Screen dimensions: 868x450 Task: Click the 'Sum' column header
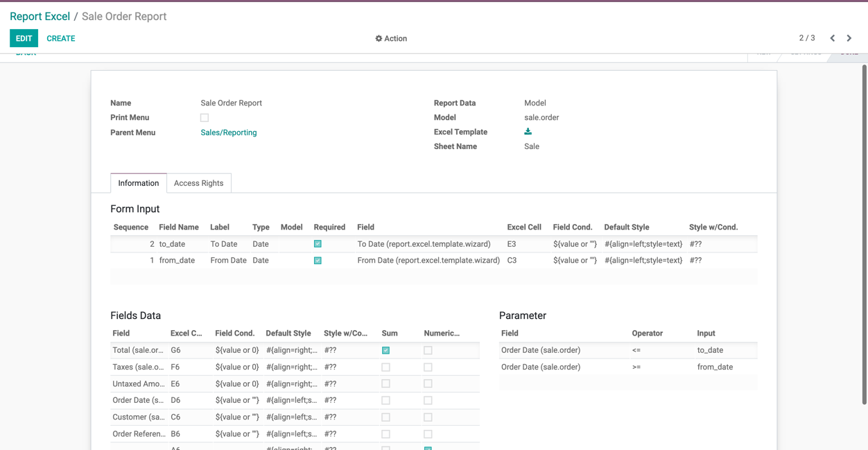pyautogui.click(x=390, y=334)
